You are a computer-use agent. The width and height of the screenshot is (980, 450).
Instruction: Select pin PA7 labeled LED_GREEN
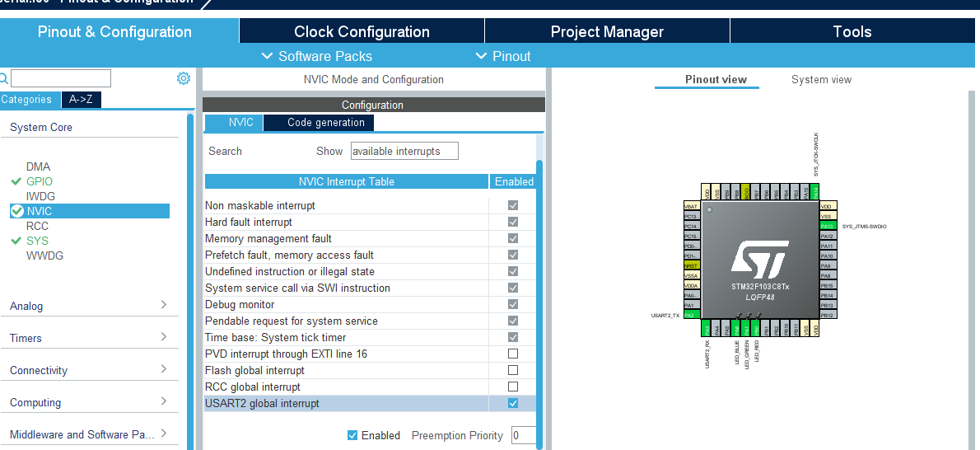click(x=746, y=328)
